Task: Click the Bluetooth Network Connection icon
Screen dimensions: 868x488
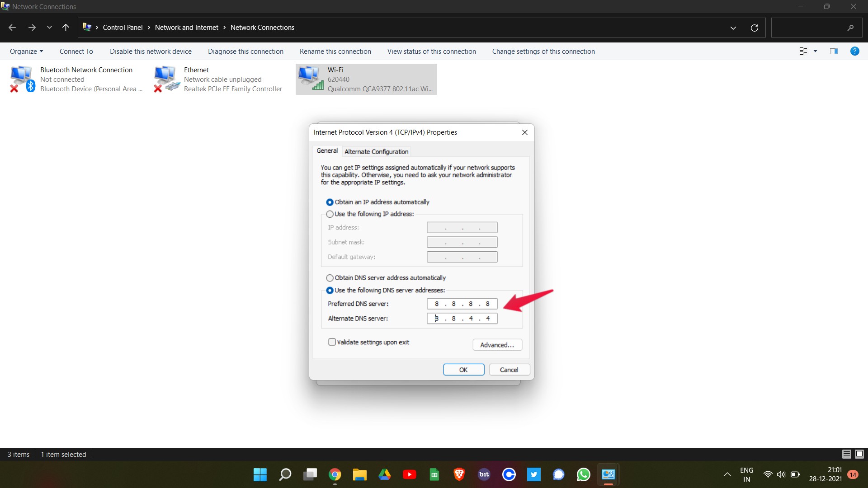Action: [x=21, y=78]
